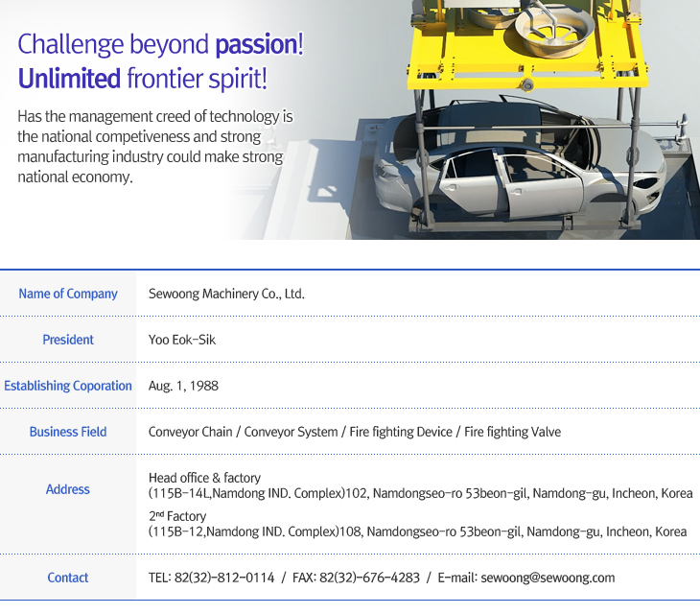Click the '2nd Factory' text
Viewport: 700px width, 614px height.
(x=177, y=516)
